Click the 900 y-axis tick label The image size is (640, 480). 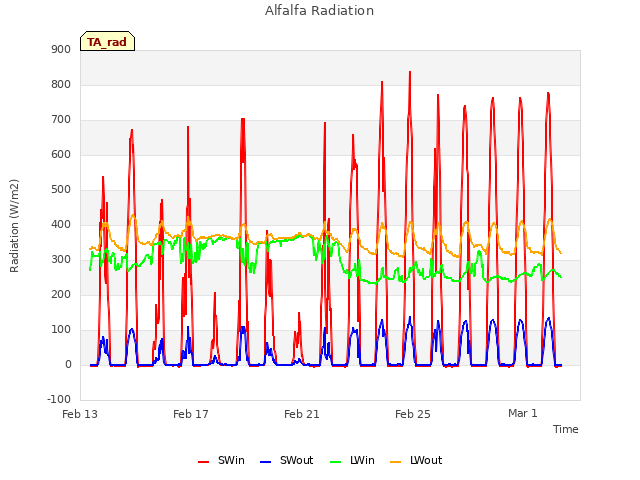pyautogui.click(x=61, y=49)
